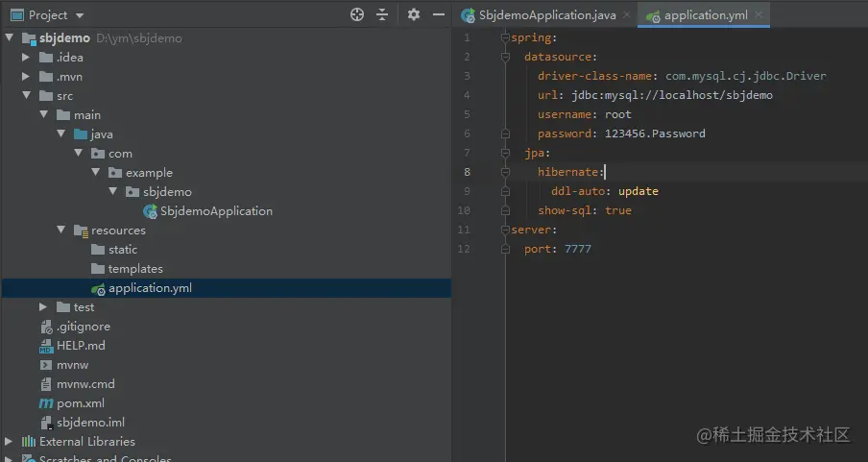Collapse the sbjdemo project root

click(x=10, y=37)
